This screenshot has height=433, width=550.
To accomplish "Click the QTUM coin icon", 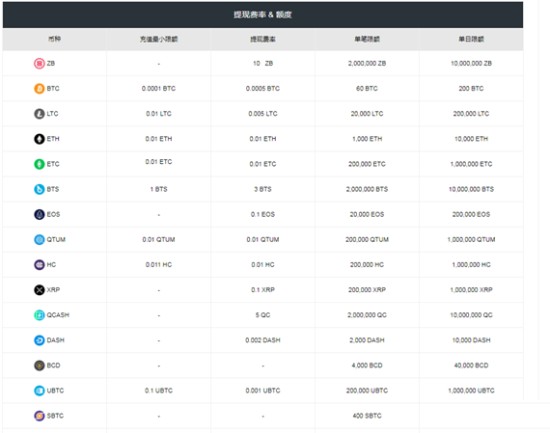I will pos(39,239).
